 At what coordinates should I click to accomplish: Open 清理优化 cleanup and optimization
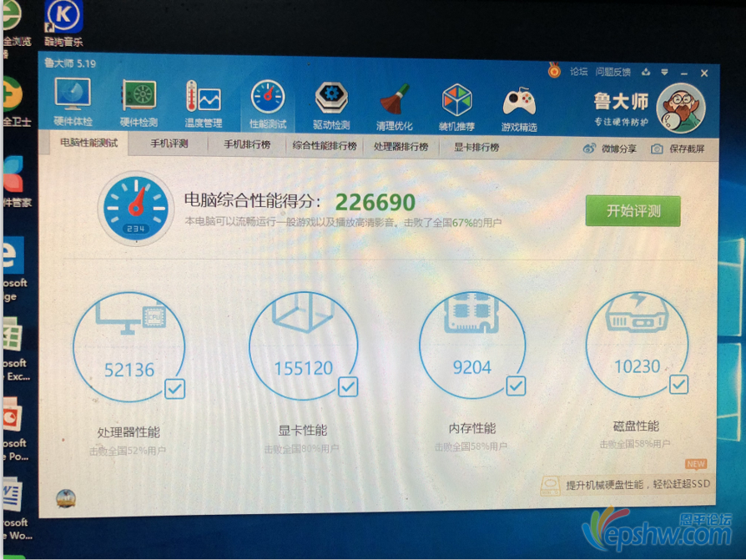(394, 107)
